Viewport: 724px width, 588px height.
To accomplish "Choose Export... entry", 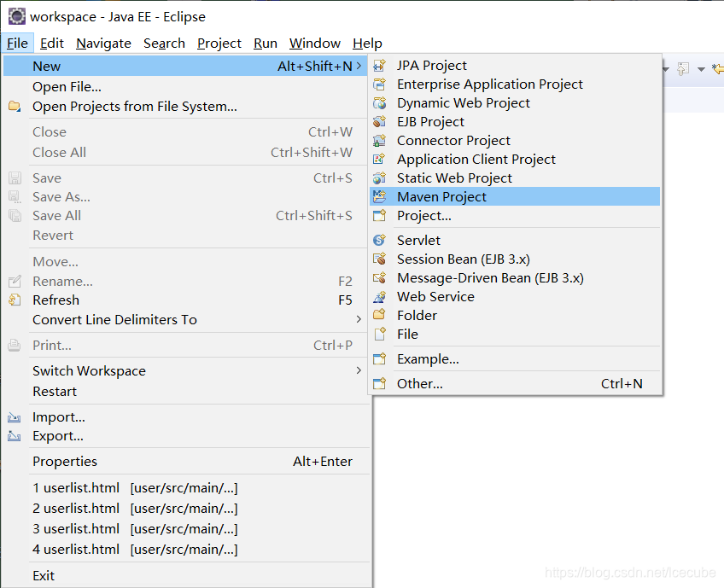I will tap(185, 436).
